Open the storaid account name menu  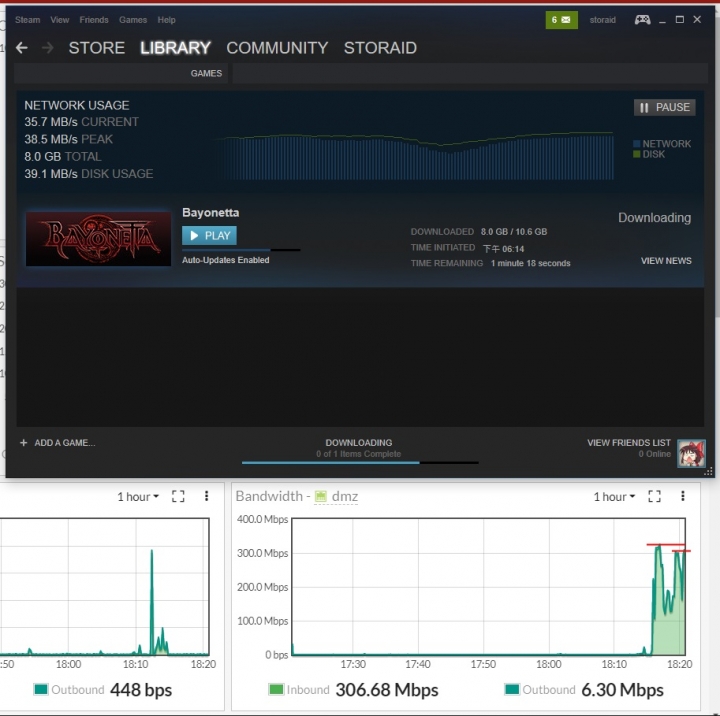[x=602, y=20]
